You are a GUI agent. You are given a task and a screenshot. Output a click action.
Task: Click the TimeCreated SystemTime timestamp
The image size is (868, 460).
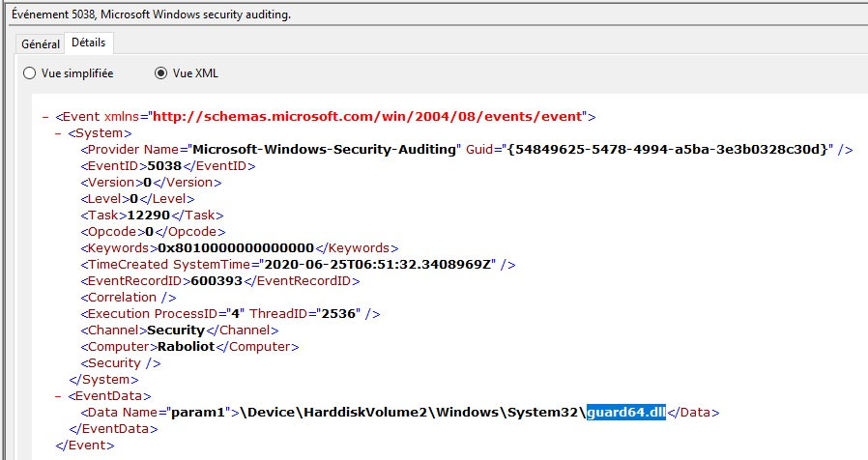[376, 265]
